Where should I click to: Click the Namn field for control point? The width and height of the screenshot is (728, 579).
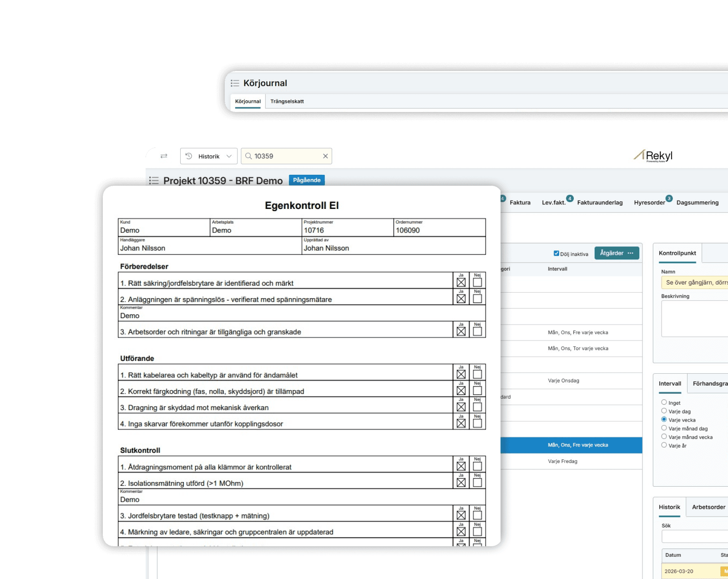695,283
